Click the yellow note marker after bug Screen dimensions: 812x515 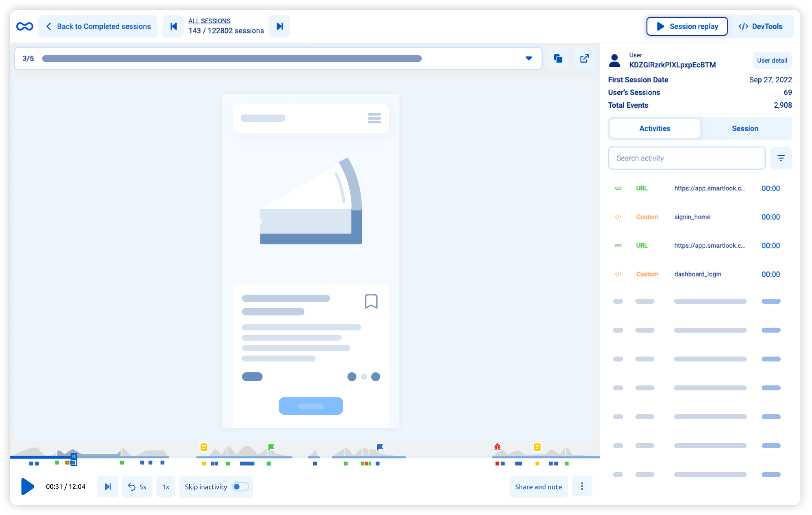537,447
